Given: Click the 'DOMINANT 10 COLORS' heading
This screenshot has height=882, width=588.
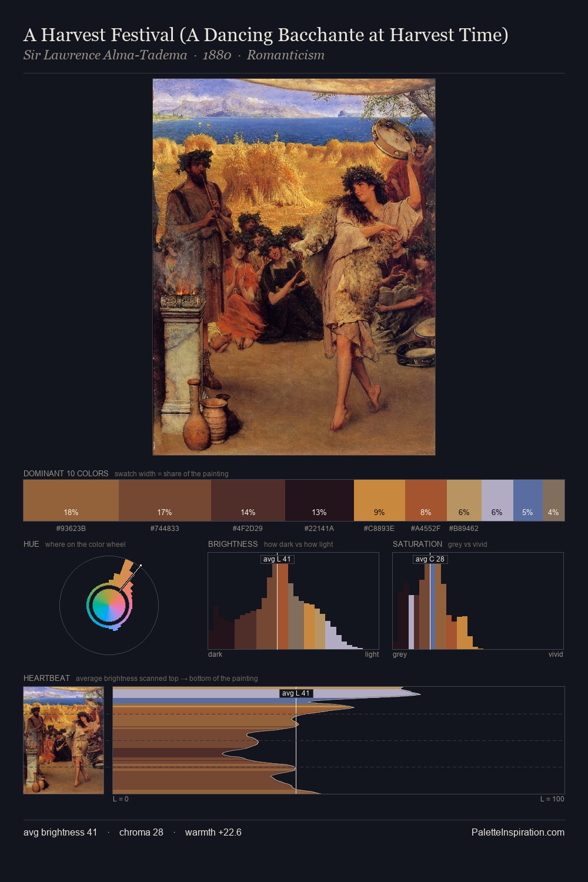Looking at the screenshot, I should click(x=66, y=473).
